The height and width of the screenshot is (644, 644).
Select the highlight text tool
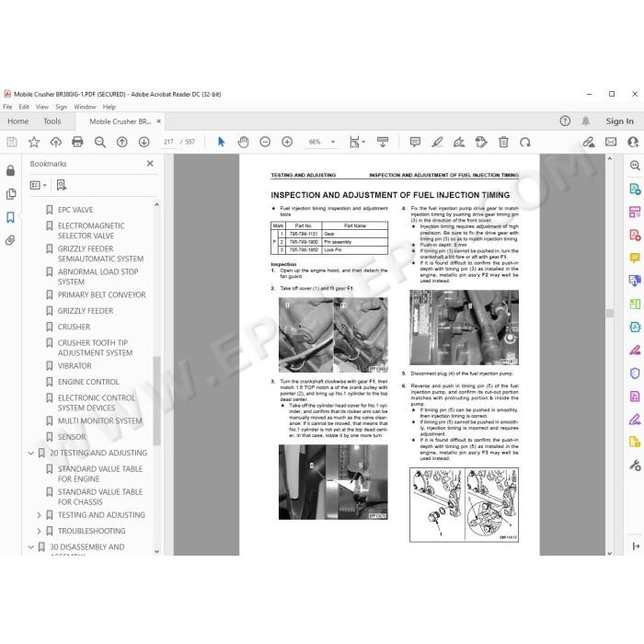coord(437,142)
